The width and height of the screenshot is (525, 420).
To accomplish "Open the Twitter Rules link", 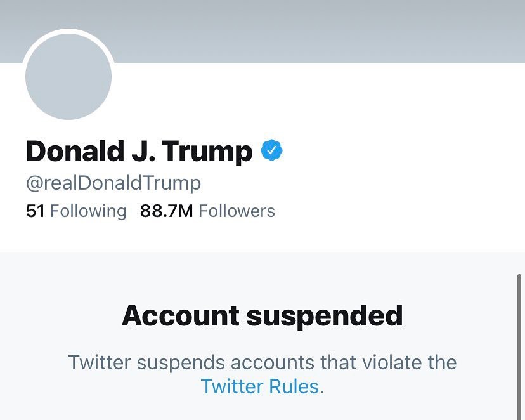I will [260, 386].
